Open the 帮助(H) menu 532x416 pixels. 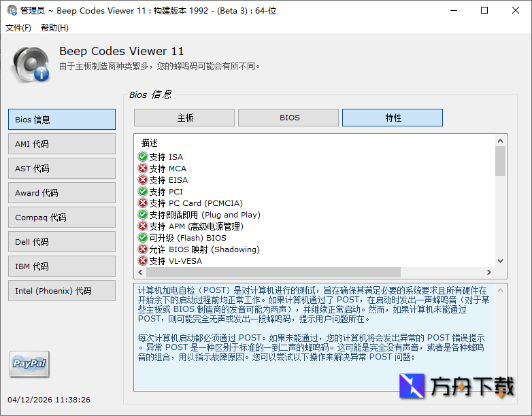point(54,27)
